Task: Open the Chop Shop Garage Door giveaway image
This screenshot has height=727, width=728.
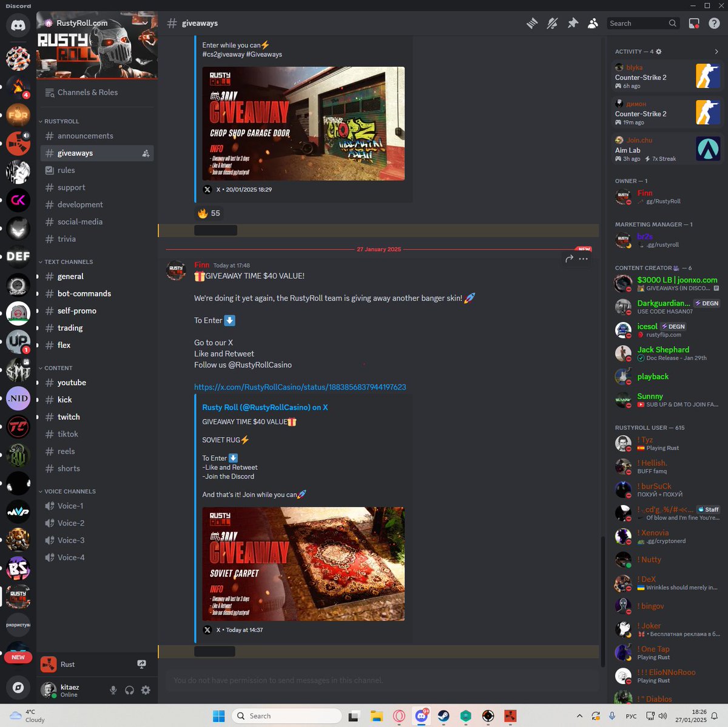Action: [303, 124]
